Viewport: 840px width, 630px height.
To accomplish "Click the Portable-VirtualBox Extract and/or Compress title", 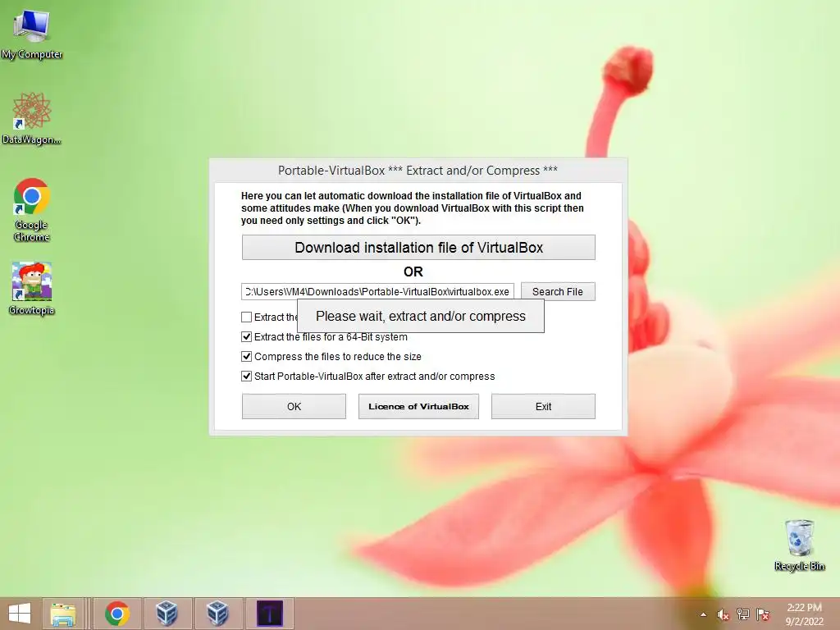I will pyautogui.click(x=418, y=171).
